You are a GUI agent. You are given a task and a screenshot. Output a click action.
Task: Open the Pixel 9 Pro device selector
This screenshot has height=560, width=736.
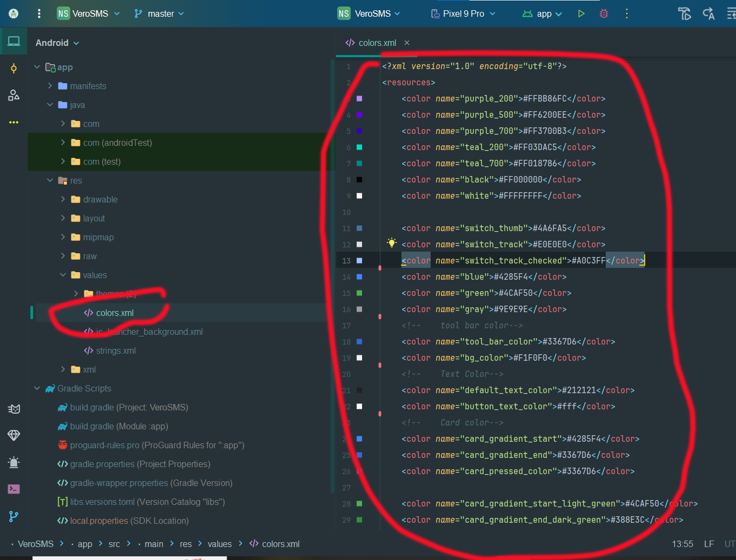click(x=463, y=14)
